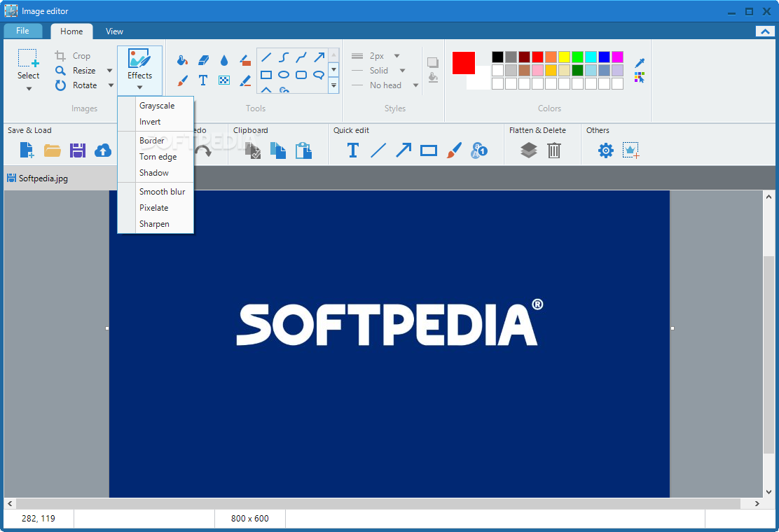
Task: Select the straight line shape
Action: pyautogui.click(x=266, y=57)
